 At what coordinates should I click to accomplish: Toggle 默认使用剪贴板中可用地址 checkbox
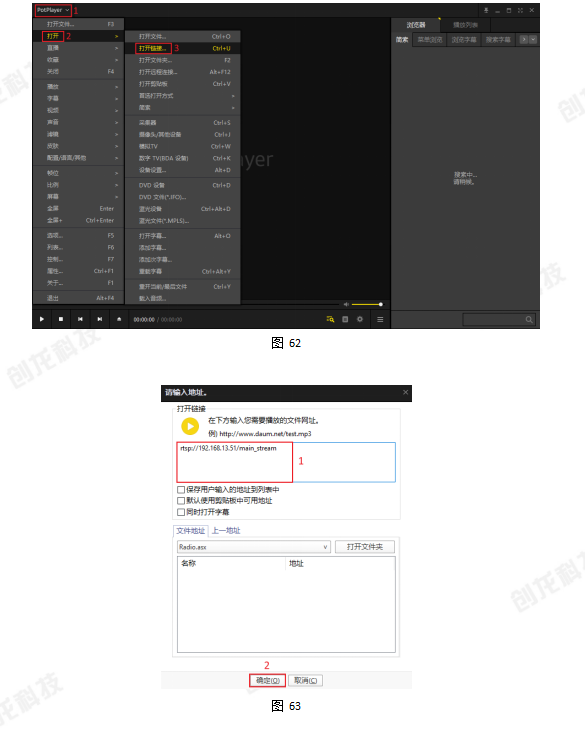[x=181, y=500]
